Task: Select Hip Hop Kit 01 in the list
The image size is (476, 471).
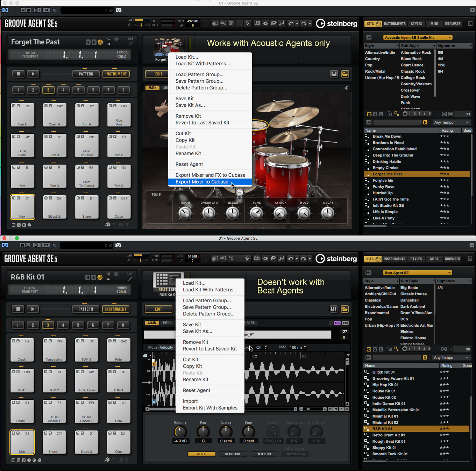Action: [417, 385]
